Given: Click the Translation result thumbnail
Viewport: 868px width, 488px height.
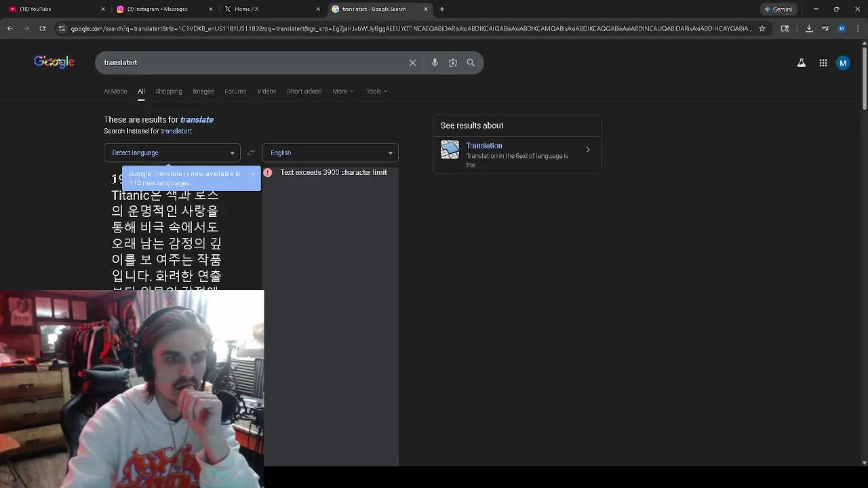Looking at the screenshot, I should coord(450,149).
